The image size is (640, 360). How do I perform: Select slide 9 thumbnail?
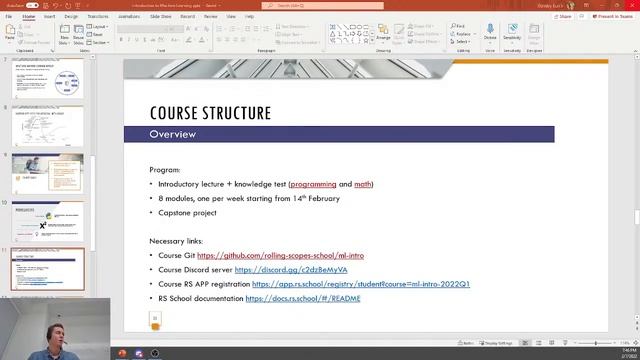(x=47, y=173)
